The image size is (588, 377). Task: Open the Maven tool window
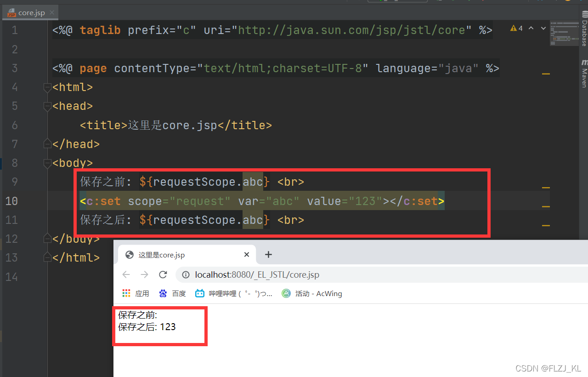pyautogui.click(x=584, y=74)
